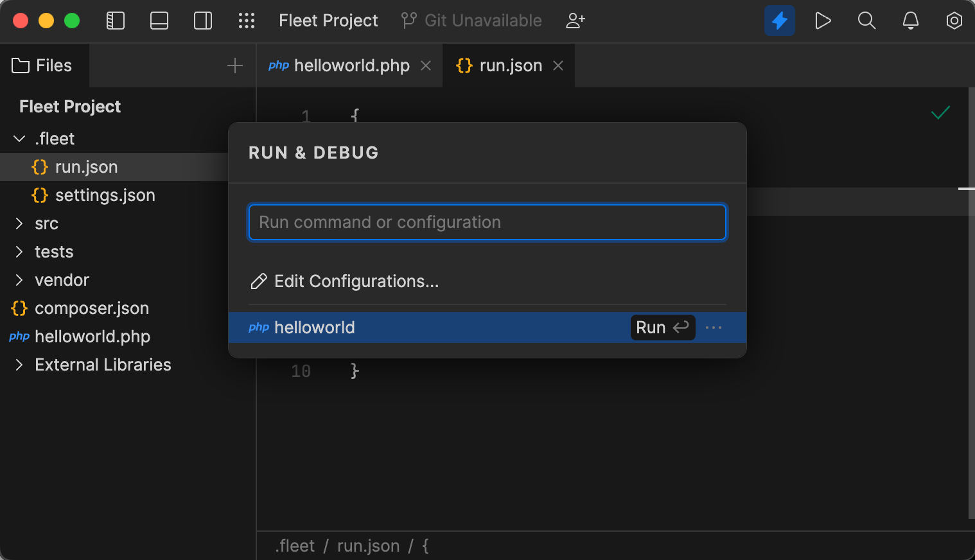Expand the vendor directory
Screen dimensions: 975x560
point(18,280)
